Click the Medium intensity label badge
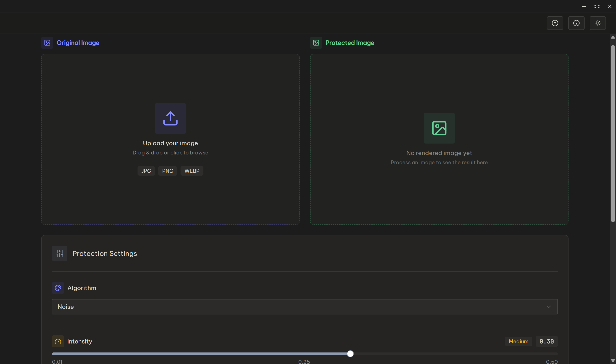The width and height of the screenshot is (616, 364). coord(518,341)
